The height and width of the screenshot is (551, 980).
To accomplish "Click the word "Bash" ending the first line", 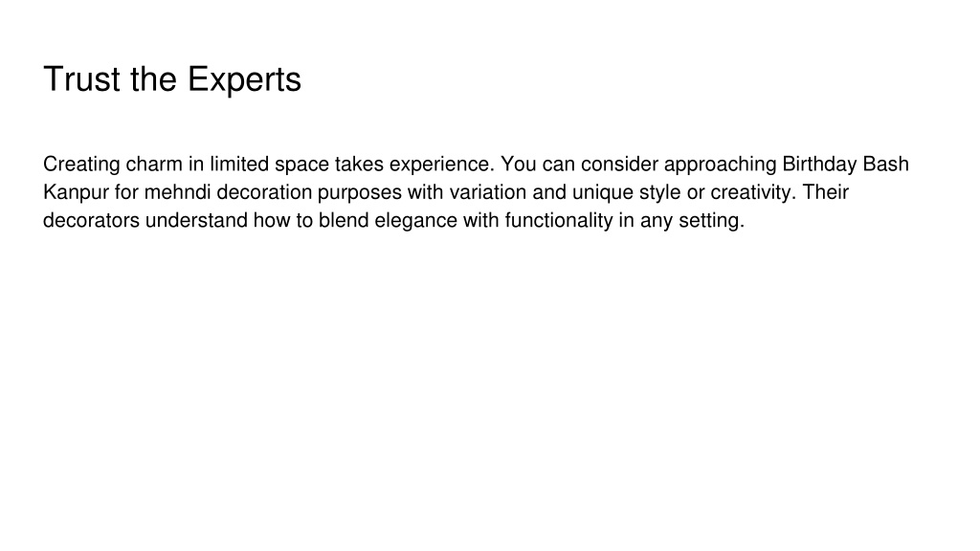I will coord(885,164).
